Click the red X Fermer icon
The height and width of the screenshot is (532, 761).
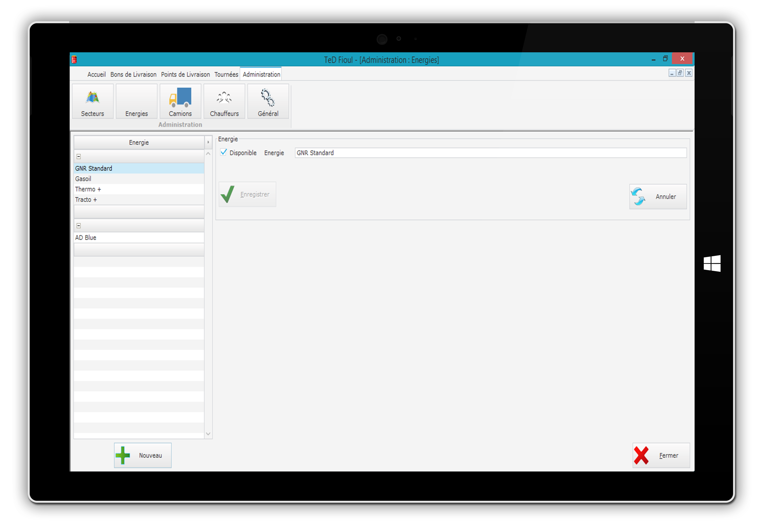tap(641, 455)
